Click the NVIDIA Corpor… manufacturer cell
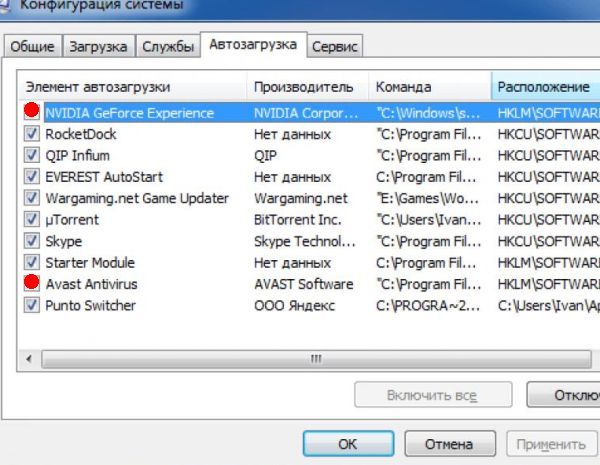Screen dimensions: 600x465 point(306,113)
